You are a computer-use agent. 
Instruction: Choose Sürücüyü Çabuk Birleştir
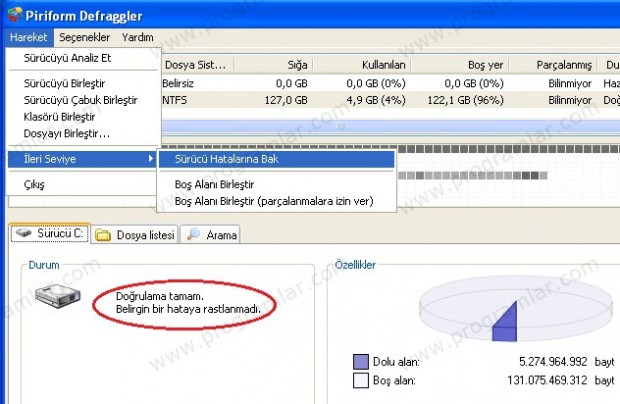pos(83,100)
